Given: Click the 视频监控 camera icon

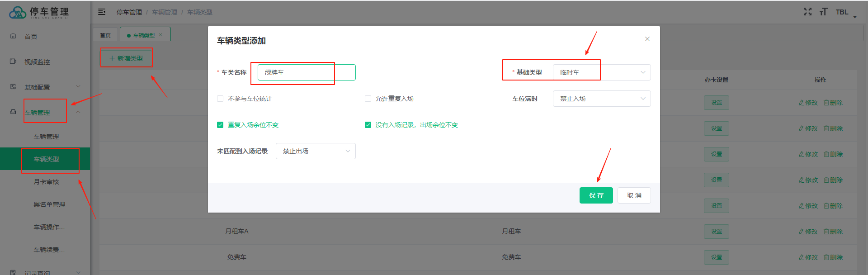Looking at the screenshot, I should [x=13, y=61].
